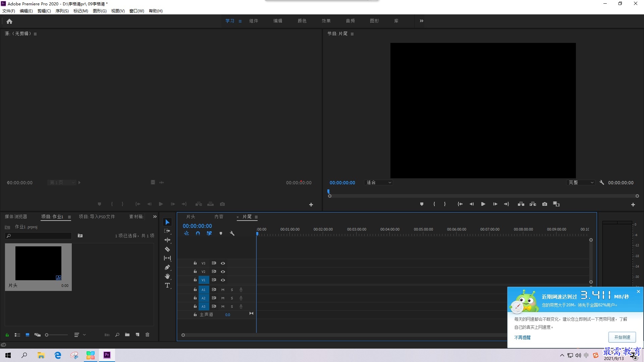
Task: Click the project search input field
Action: 38,236
